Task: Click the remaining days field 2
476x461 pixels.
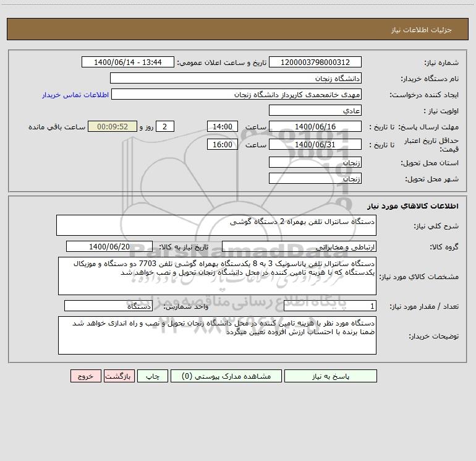Action: click(165, 126)
